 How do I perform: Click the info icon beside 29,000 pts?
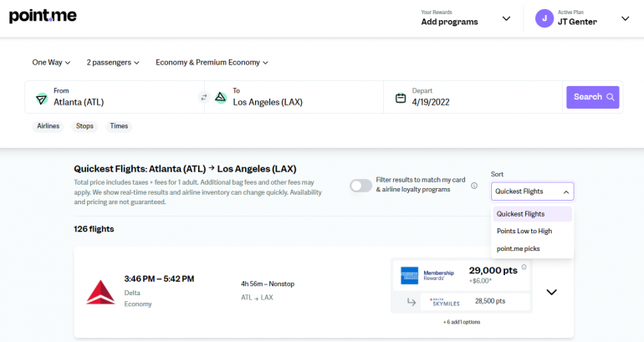click(x=524, y=268)
